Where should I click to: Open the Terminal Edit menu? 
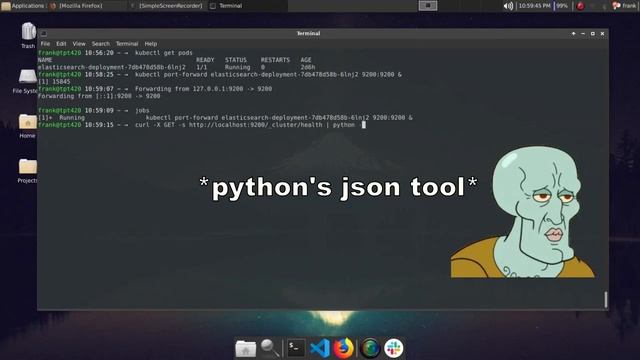[x=61, y=44]
